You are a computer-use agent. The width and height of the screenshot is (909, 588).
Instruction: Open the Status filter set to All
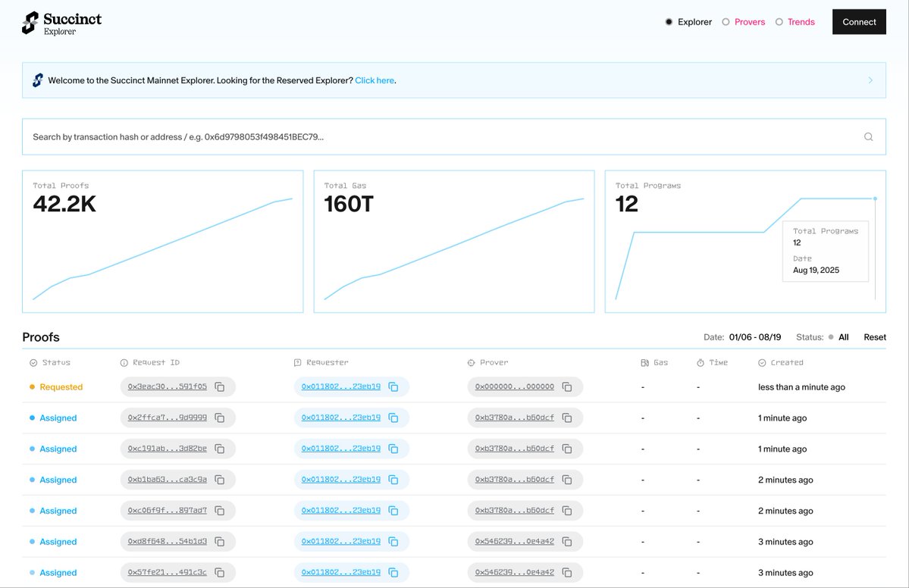pyautogui.click(x=838, y=337)
